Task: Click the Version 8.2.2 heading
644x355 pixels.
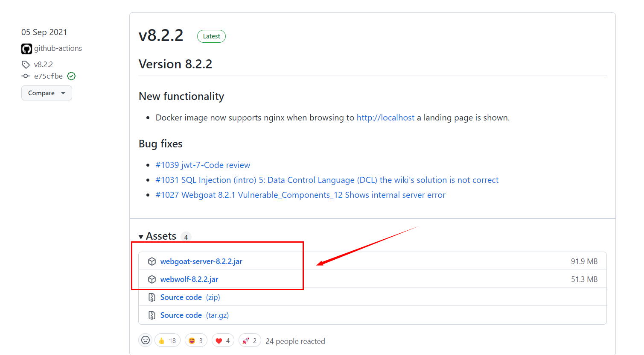Action: pos(175,64)
